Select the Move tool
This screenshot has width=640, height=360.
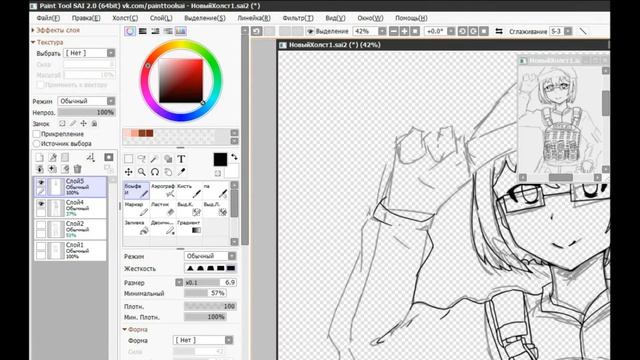[x=129, y=172]
